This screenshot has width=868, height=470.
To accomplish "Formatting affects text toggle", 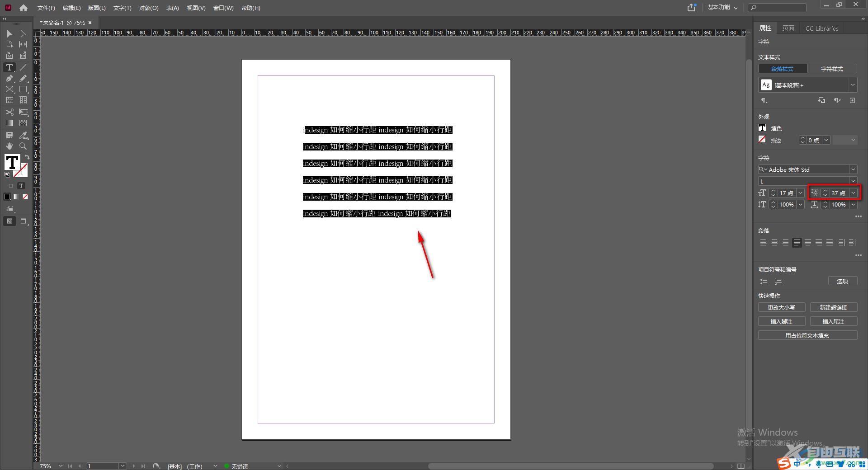I will (x=21, y=186).
